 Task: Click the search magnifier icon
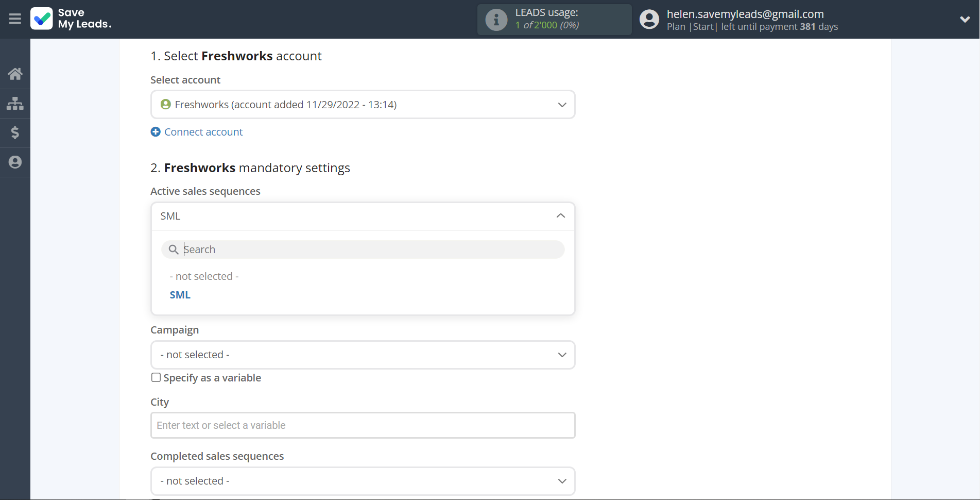(174, 249)
